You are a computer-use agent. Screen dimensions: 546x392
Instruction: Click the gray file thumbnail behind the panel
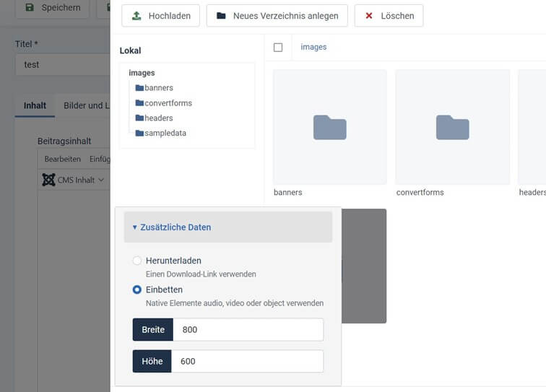coord(364,266)
